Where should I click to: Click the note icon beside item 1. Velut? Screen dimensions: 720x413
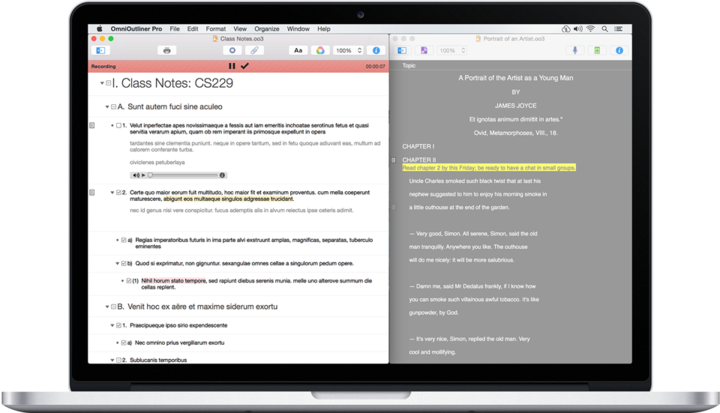92,125
